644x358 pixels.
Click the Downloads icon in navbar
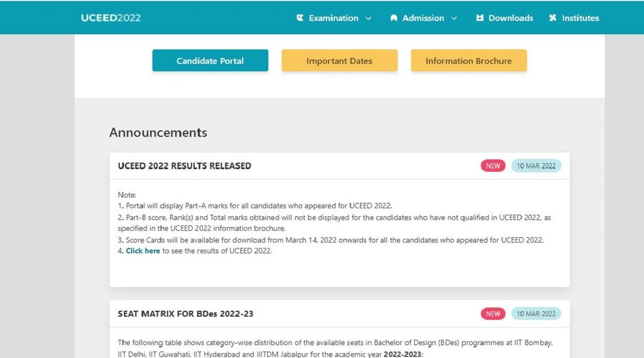tap(480, 18)
